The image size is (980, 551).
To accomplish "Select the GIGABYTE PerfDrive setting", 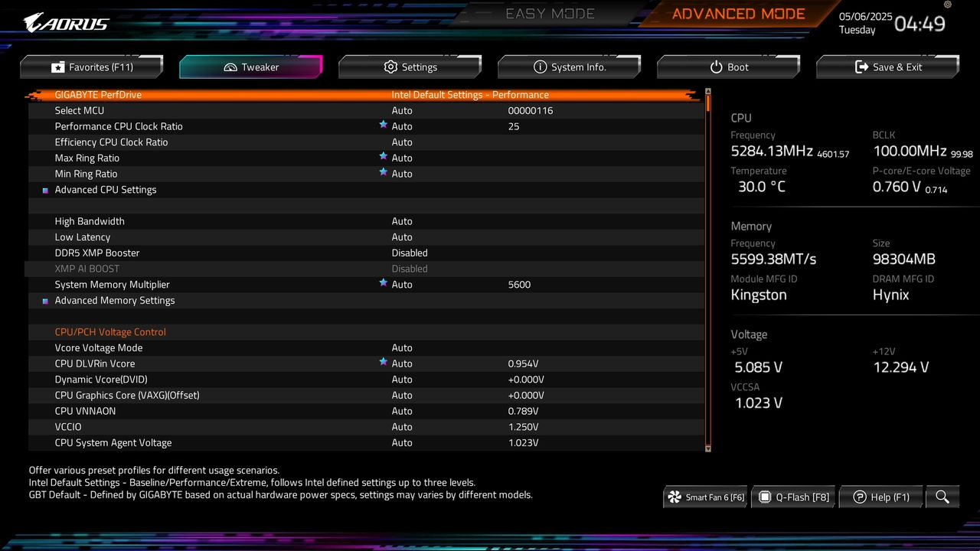I will coord(98,94).
